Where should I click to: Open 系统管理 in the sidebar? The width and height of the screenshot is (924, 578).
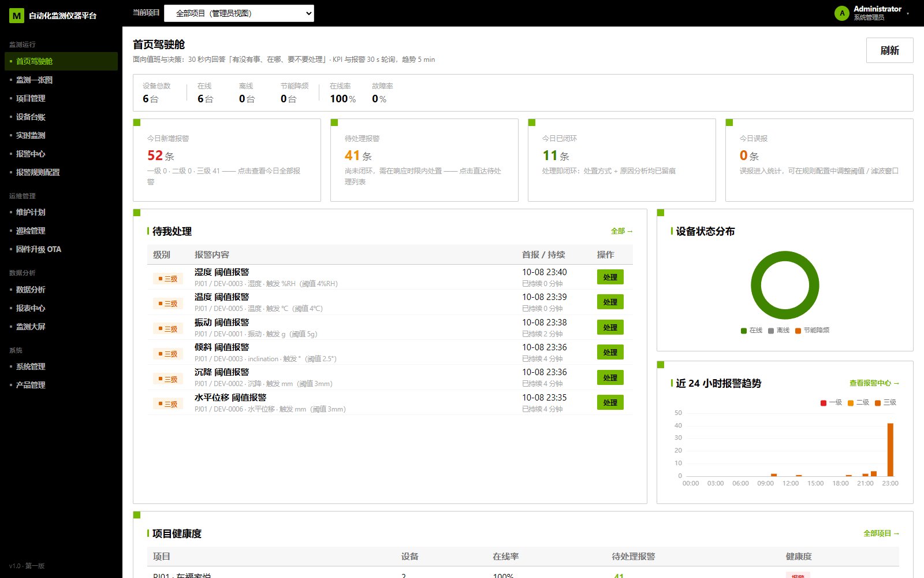tap(61, 366)
